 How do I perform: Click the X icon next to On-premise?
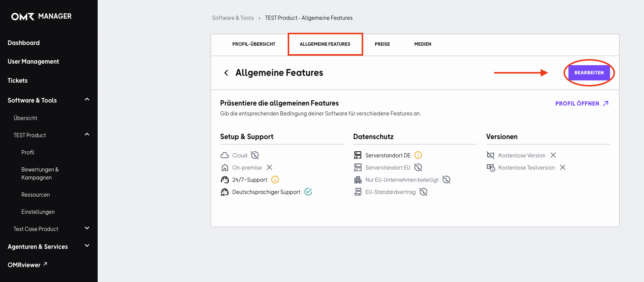coord(269,167)
